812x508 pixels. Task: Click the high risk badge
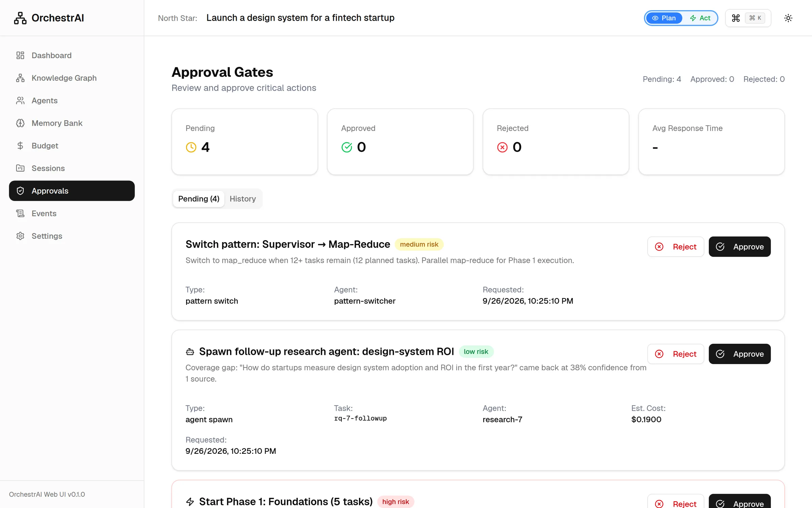(x=396, y=502)
